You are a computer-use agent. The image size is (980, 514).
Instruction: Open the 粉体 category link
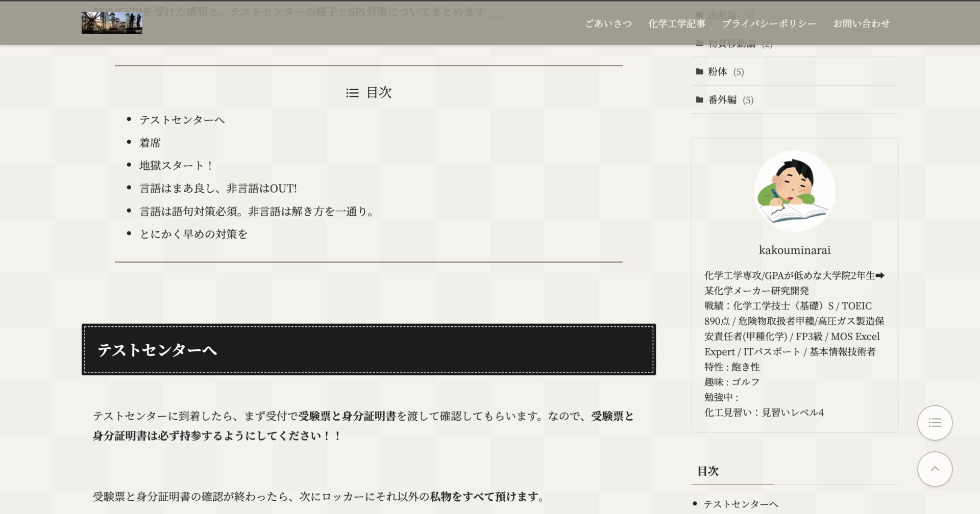coord(717,71)
